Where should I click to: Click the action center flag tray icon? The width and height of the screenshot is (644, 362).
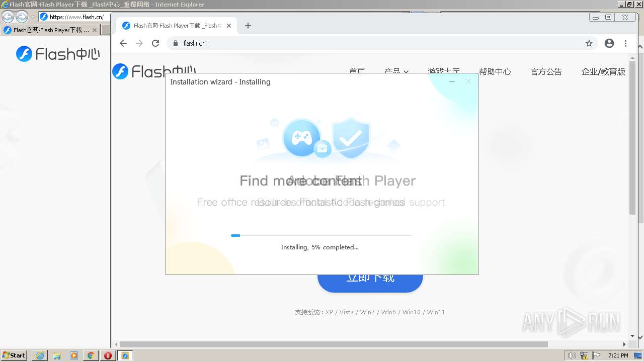[597, 355]
